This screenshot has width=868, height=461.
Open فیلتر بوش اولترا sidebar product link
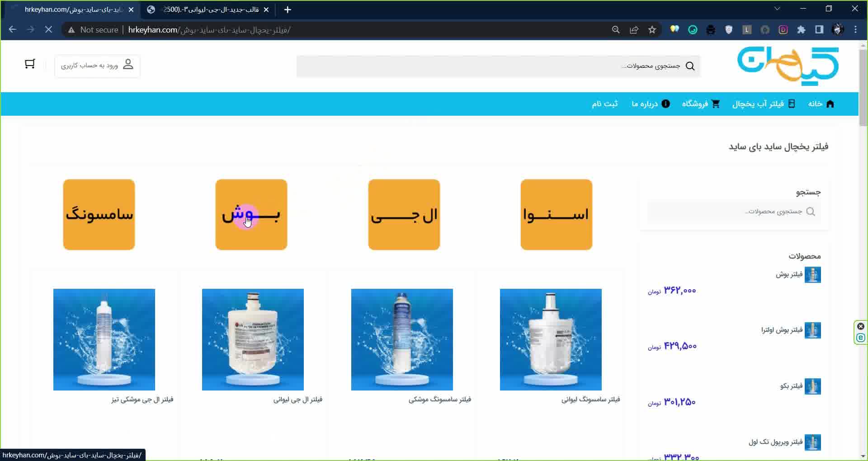click(782, 330)
